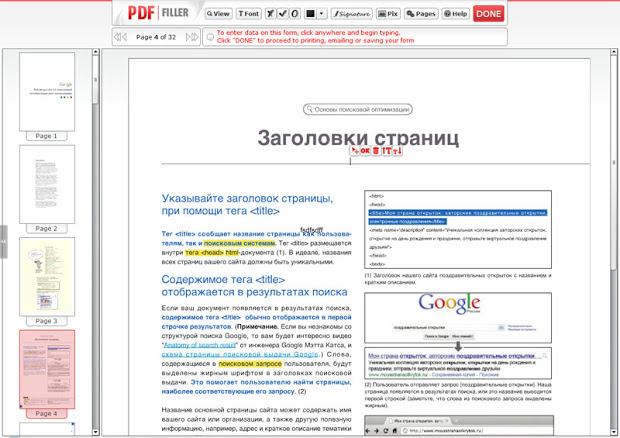Click the black color swatch
This screenshot has height=438, width=620.
pos(311,14)
